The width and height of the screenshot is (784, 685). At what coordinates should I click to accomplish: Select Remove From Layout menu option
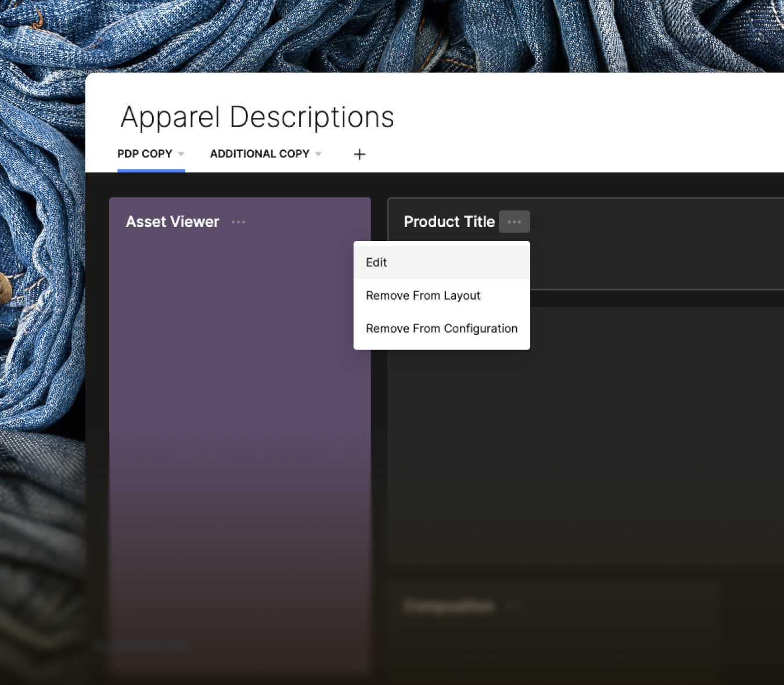[x=423, y=295]
